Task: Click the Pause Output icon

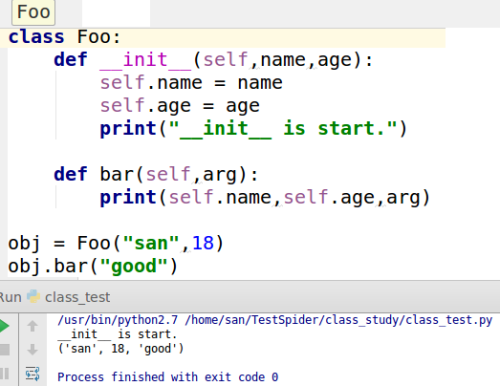Action: (x=4, y=374)
